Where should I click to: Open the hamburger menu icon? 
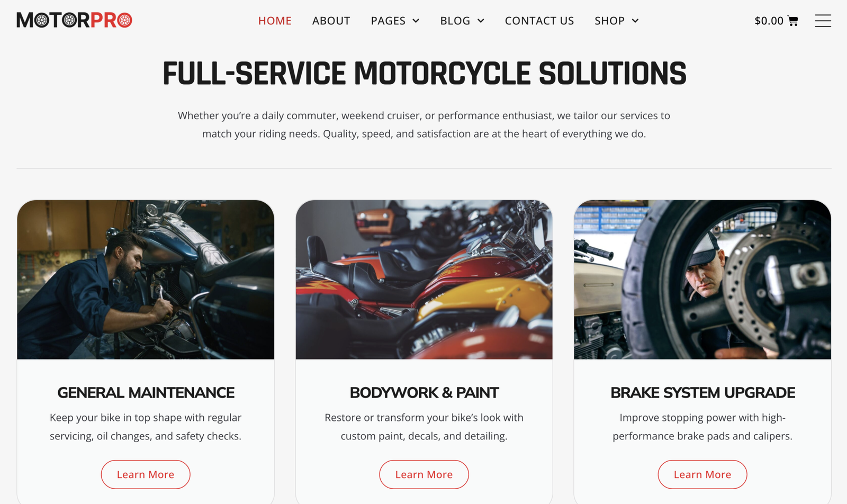(x=823, y=21)
